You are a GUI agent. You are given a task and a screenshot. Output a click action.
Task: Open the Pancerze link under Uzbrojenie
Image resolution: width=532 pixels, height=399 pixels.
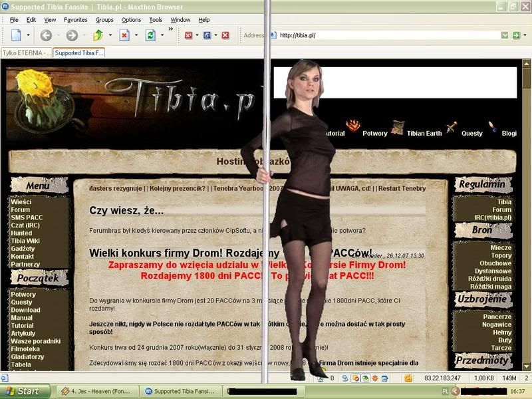pyautogui.click(x=497, y=317)
